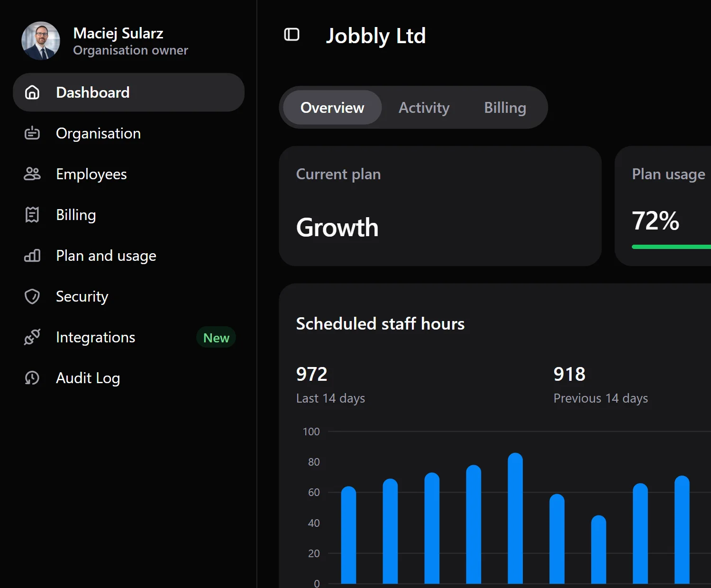The image size is (711, 588).
Task: Click the Last 14 days label
Action: click(330, 398)
